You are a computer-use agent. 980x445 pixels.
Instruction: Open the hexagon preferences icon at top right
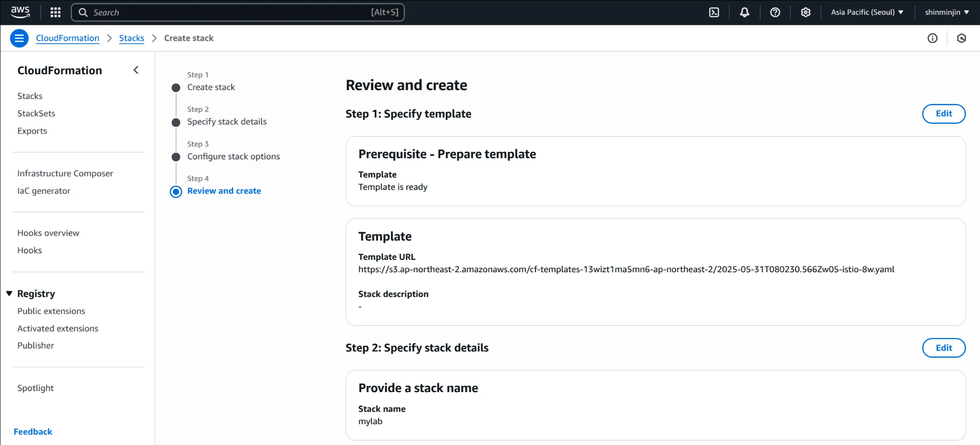[962, 38]
